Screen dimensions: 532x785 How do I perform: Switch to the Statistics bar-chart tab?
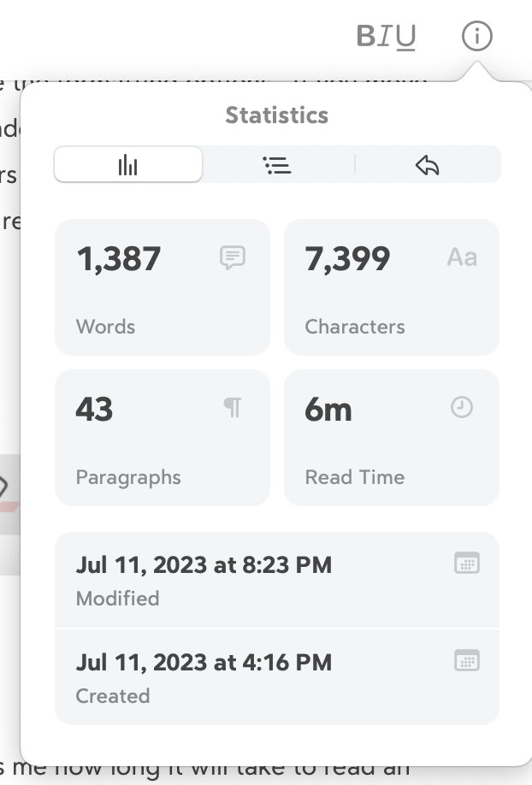tap(128, 165)
